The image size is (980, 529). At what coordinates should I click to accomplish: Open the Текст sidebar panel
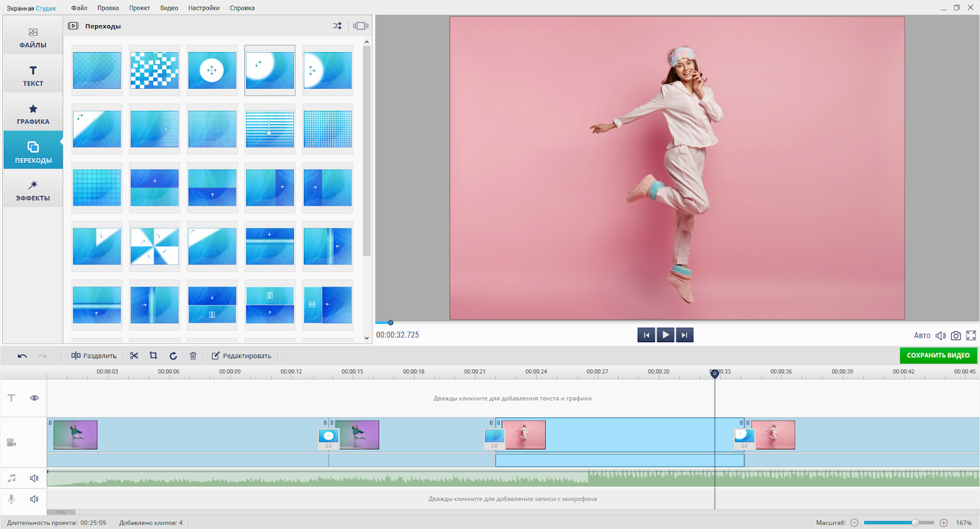(x=33, y=75)
